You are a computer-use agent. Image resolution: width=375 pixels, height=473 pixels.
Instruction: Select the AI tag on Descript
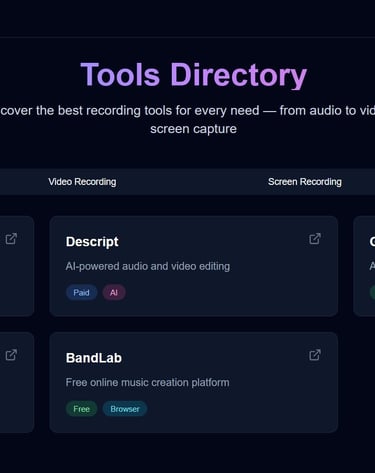[114, 293]
